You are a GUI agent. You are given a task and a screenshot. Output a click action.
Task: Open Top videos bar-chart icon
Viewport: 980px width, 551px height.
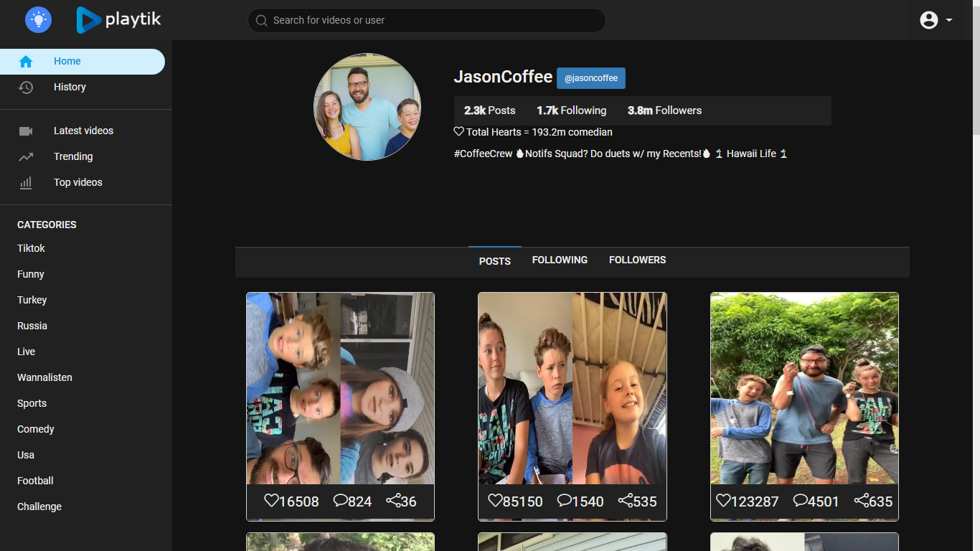pos(26,182)
